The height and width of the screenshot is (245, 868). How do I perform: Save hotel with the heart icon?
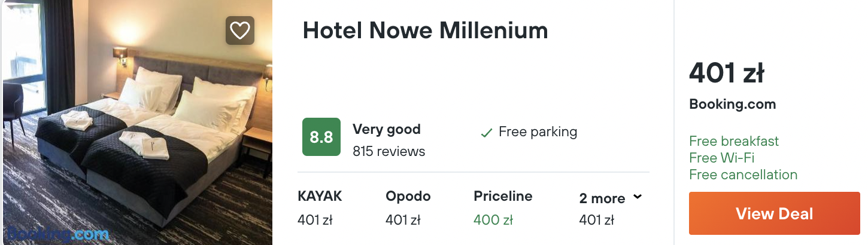click(240, 30)
